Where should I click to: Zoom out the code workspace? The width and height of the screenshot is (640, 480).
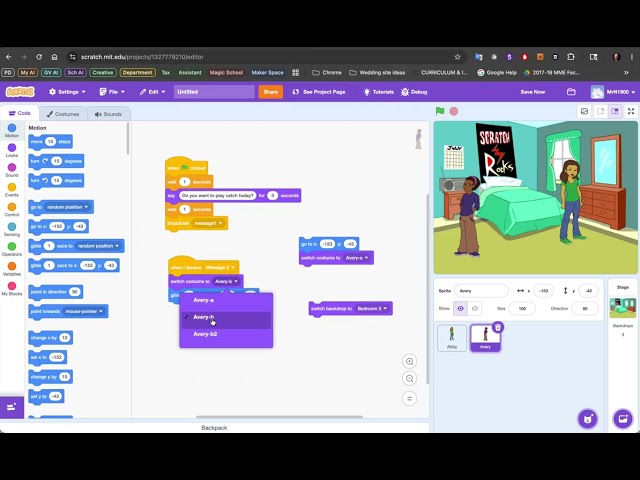(409, 378)
